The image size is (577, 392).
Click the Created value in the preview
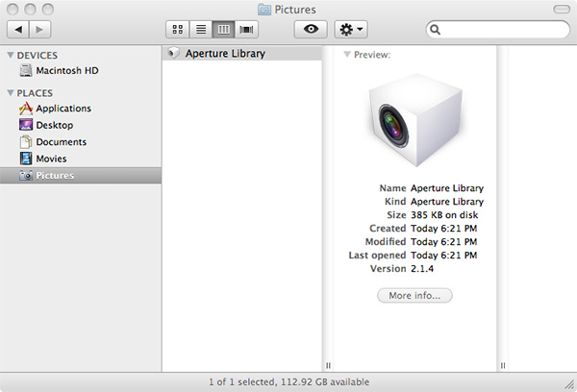click(443, 229)
